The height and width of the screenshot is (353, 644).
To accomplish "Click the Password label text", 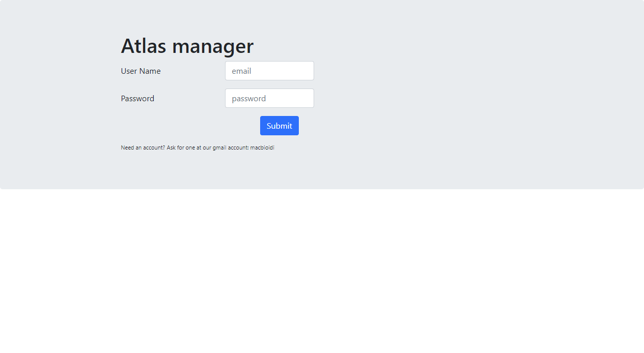I will click(x=137, y=99).
